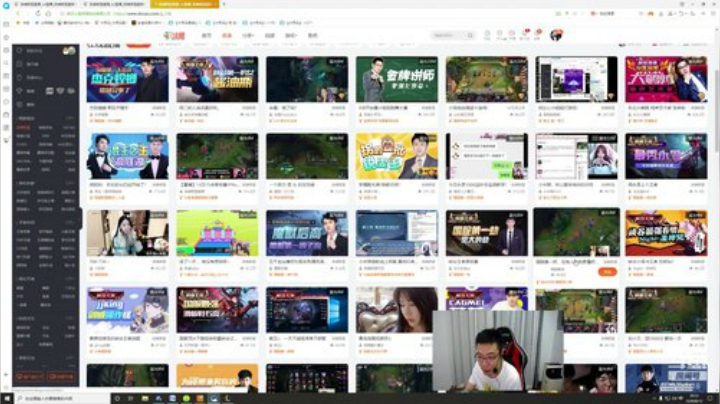Click the Windows taskbar search box
Screen dimensions: 720x404
(63, 398)
